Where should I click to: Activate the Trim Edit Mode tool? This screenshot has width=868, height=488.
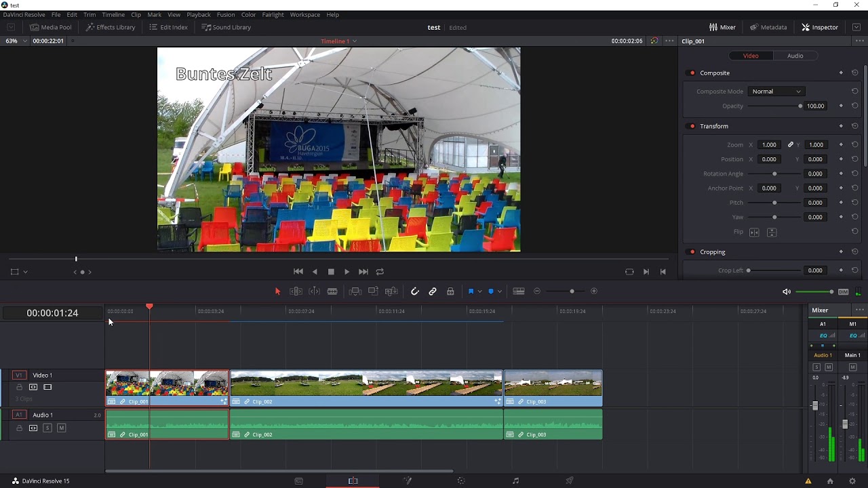pos(296,291)
